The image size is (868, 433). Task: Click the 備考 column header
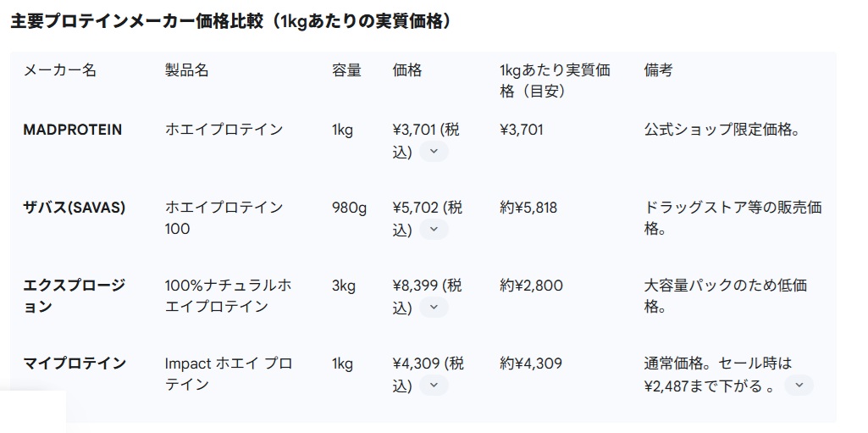[x=658, y=70]
